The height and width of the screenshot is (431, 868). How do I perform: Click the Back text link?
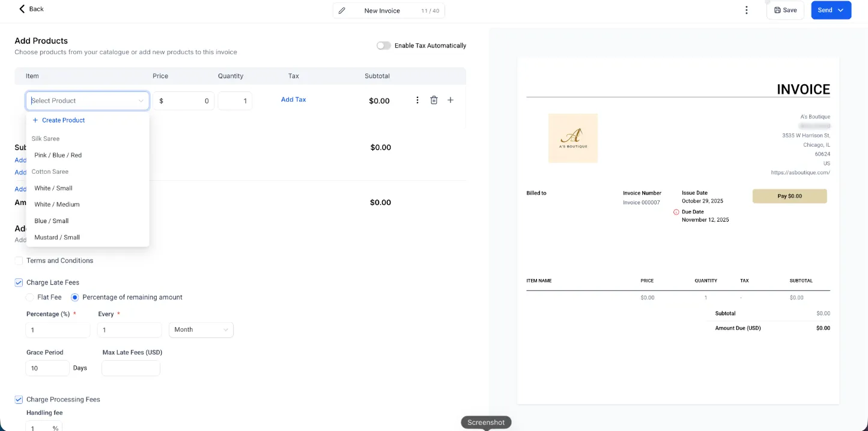[x=37, y=9]
